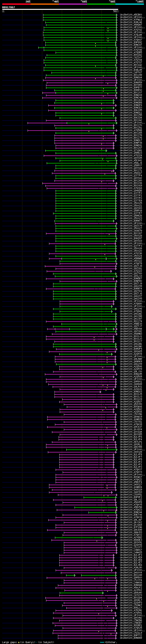Click the orange ~40% identity legend segment
The height and width of the screenshot is (644, 146).
point(45,4)
